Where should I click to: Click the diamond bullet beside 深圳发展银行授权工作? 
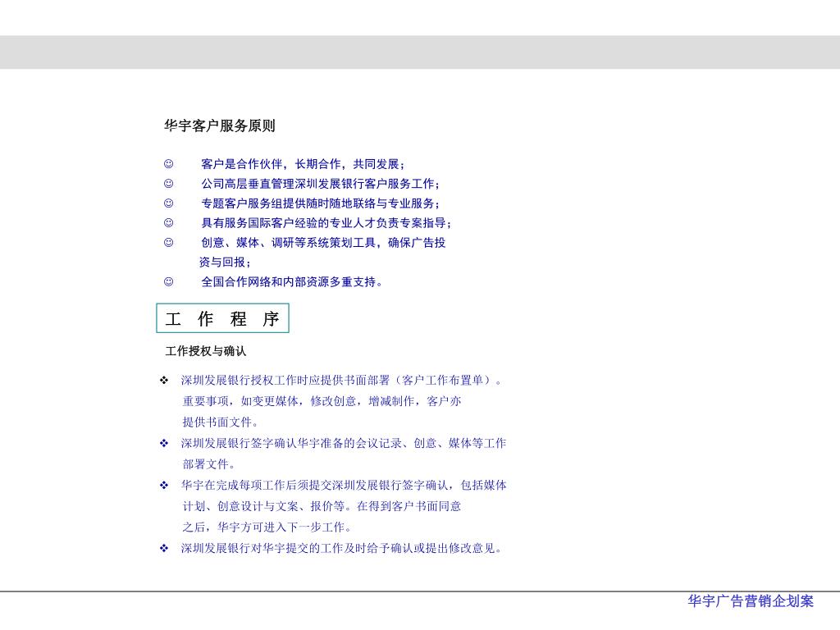[x=164, y=381]
